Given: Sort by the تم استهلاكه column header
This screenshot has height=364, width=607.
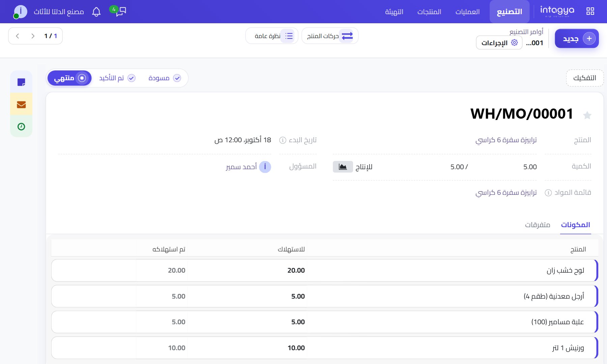Looking at the screenshot, I should [x=169, y=249].
